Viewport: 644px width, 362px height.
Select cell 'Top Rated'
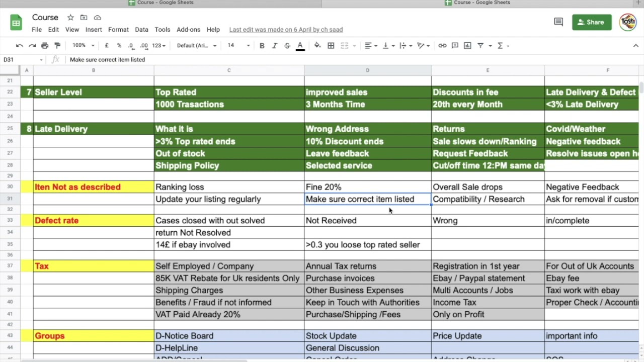[229, 92]
